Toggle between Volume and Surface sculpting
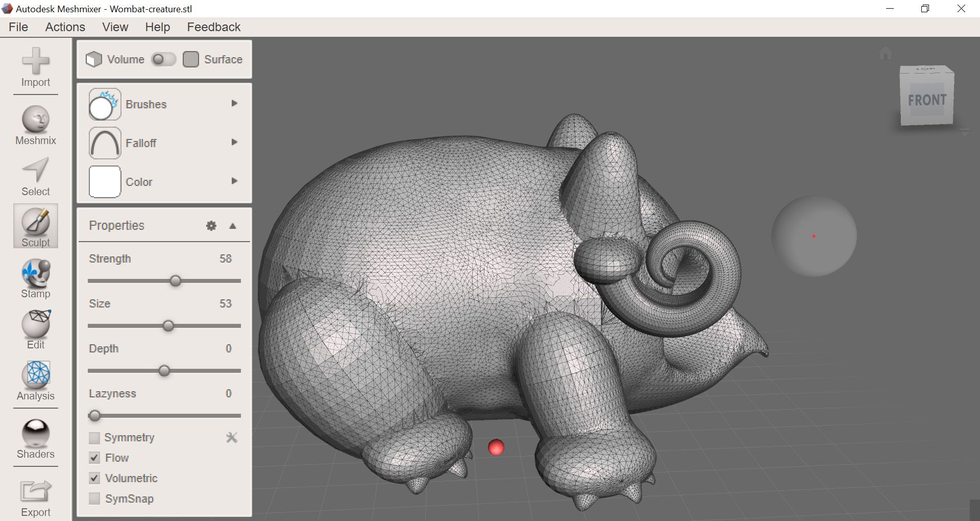This screenshot has width=980, height=521. (x=163, y=59)
